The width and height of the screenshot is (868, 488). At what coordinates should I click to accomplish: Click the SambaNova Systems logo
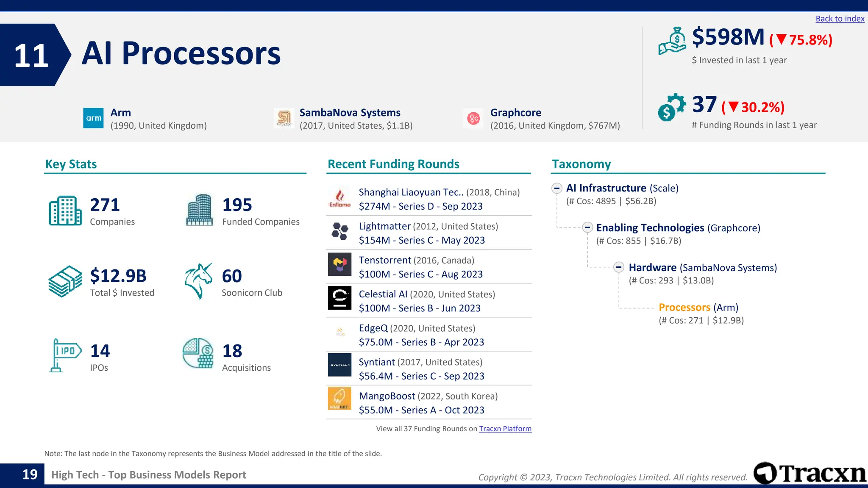[x=284, y=118]
